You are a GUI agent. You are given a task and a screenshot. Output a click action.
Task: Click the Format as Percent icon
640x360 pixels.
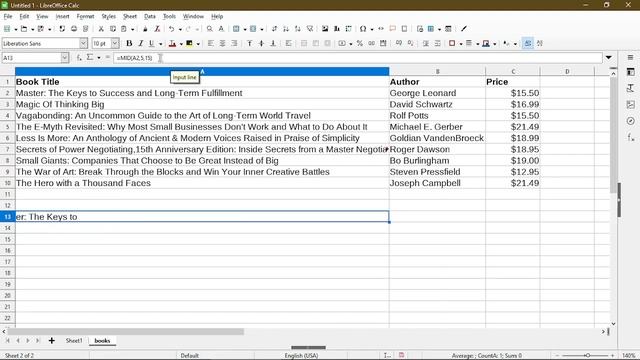click(360, 43)
